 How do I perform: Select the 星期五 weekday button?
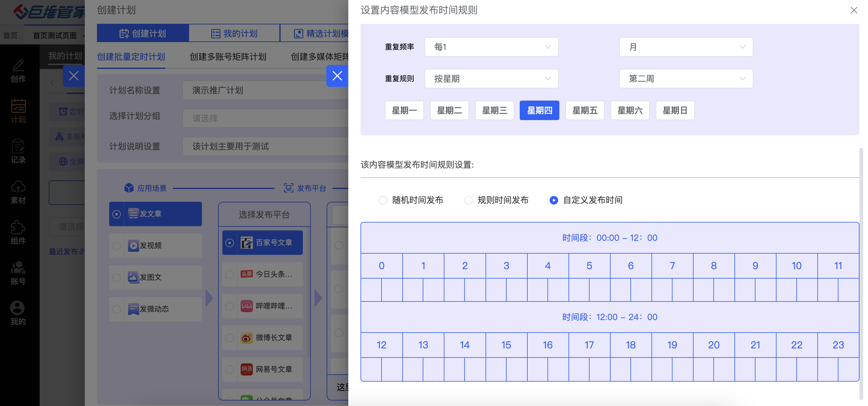[x=585, y=110]
